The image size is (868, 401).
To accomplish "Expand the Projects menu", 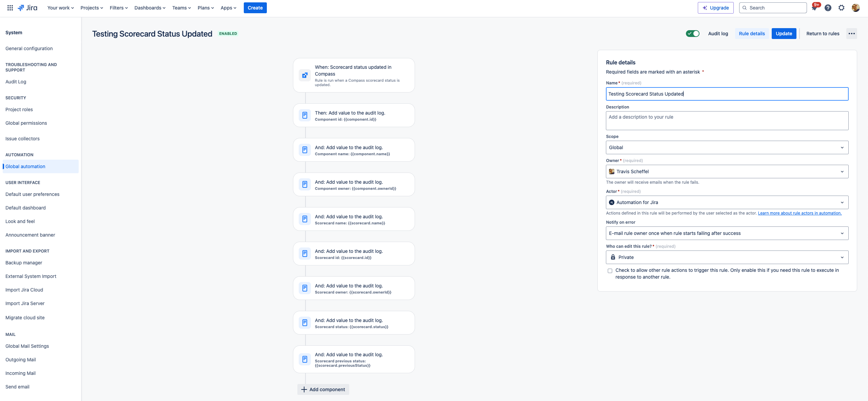I will (x=92, y=8).
